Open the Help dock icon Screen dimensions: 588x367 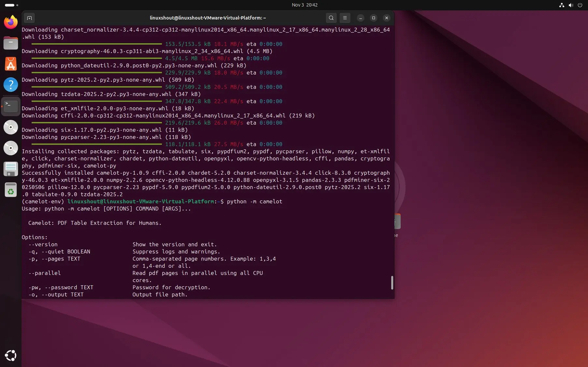[11, 85]
